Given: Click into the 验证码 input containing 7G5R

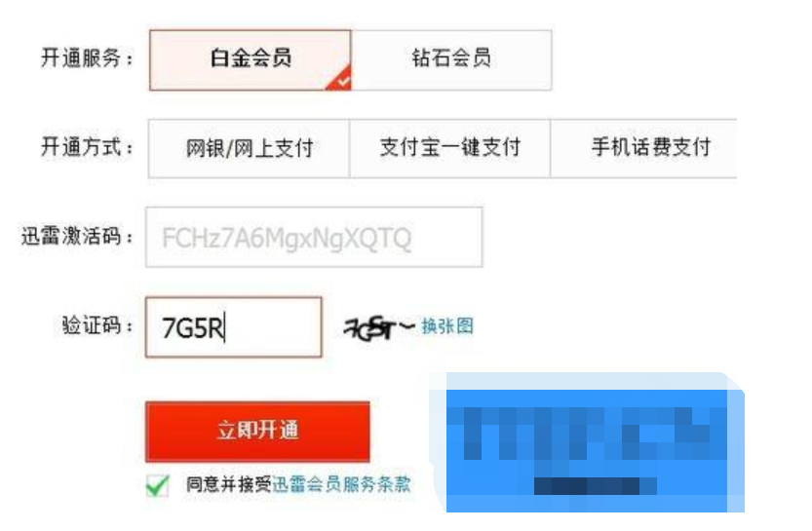Looking at the screenshot, I should pyautogui.click(x=234, y=327).
